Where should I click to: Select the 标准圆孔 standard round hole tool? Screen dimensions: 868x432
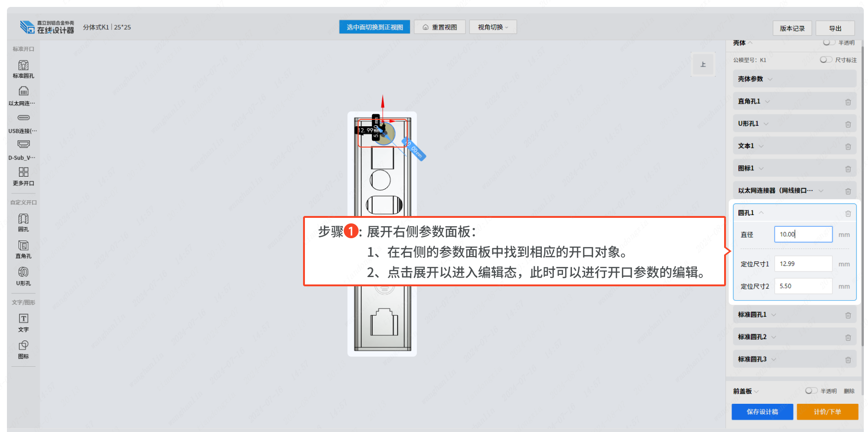click(x=23, y=69)
